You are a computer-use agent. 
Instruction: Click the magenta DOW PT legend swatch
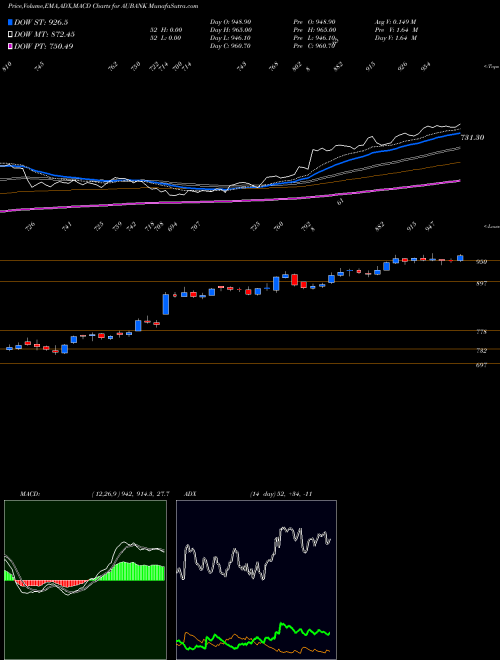(x=10, y=46)
